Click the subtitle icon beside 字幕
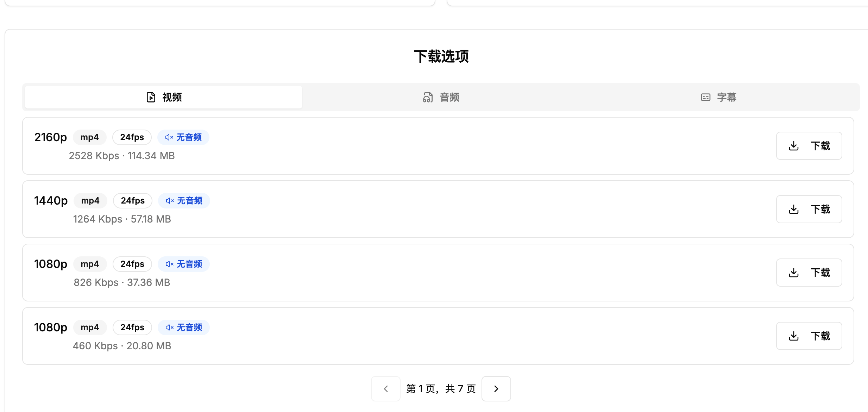This screenshot has width=868, height=412. pyautogui.click(x=705, y=97)
